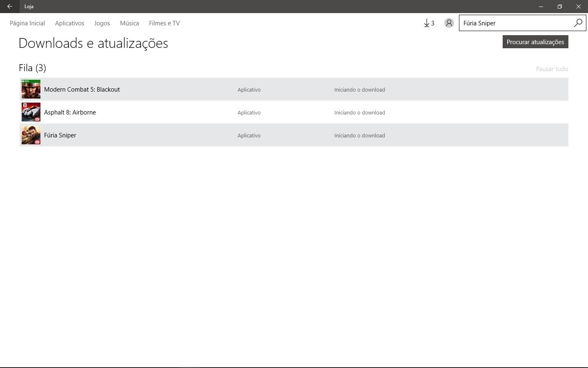Image resolution: width=588 pixels, height=368 pixels.
Task: Check for updates with Procurar atualizações
Action: click(535, 42)
